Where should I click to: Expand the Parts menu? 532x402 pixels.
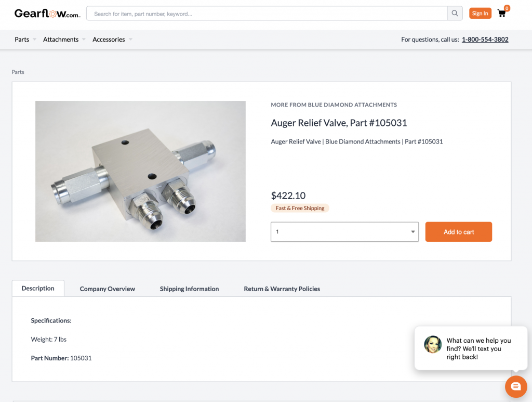click(x=25, y=40)
